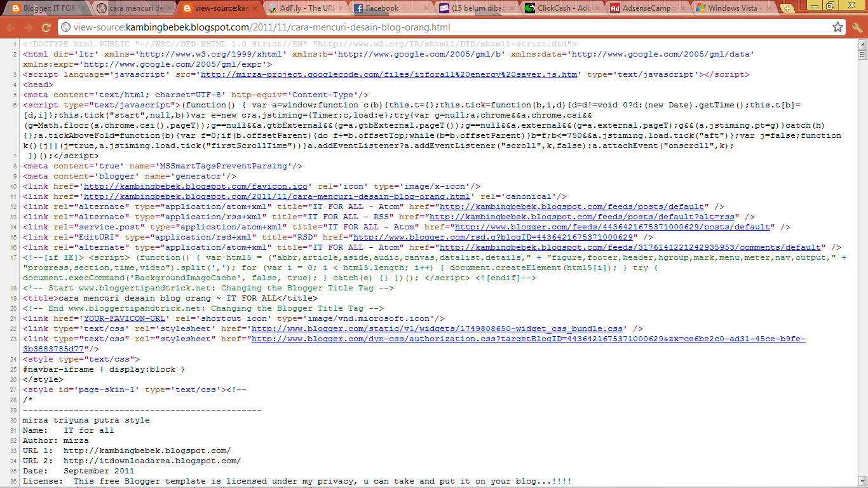868x488 pixels.
Task: Switch to the 'cara mencuri de' tab
Action: click(x=132, y=8)
